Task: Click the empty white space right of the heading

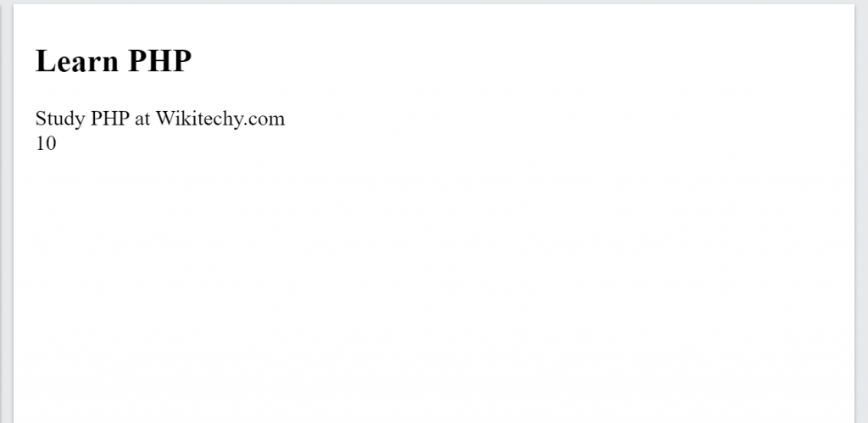Action: [x=509, y=61]
